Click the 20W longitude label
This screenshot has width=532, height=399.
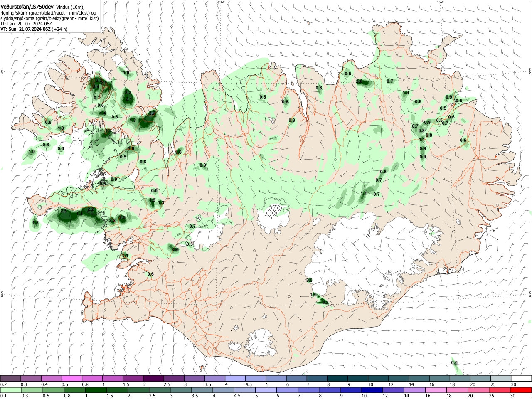tap(221, 2)
